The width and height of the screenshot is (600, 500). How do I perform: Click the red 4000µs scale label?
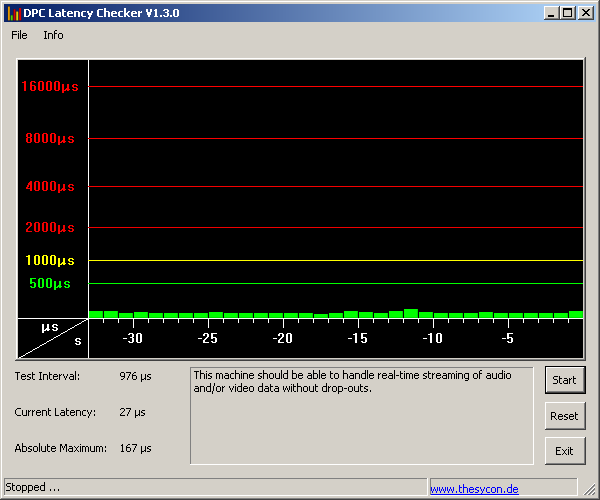point(50,187)
